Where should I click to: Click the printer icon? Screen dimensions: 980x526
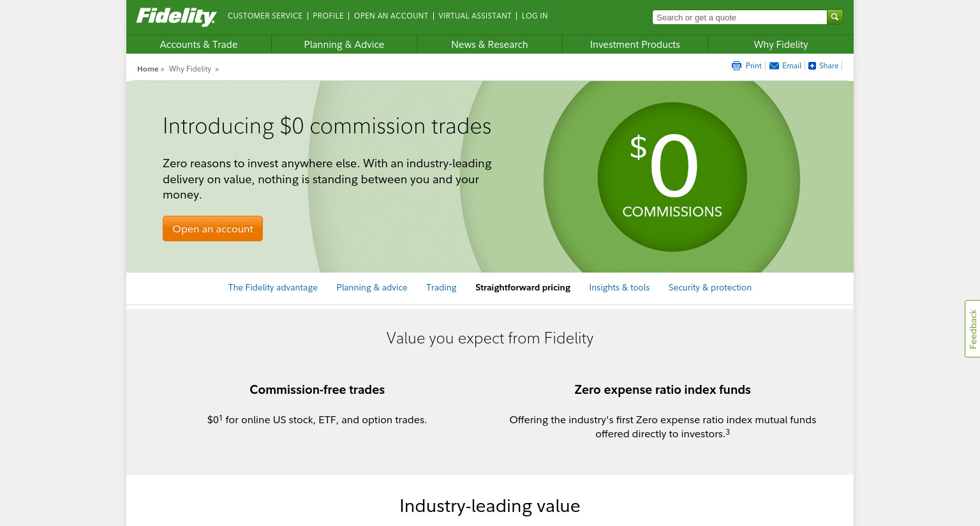tap(736, 66)
